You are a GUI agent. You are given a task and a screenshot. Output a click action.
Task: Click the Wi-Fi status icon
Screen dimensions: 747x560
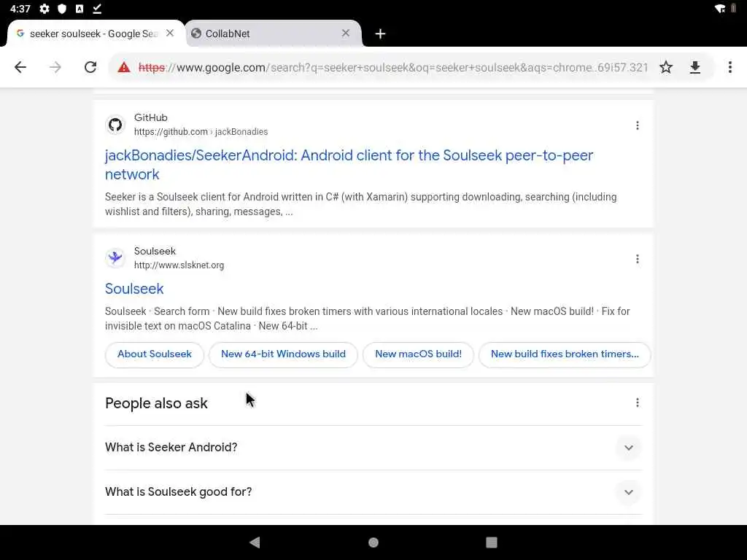(720, 9)
